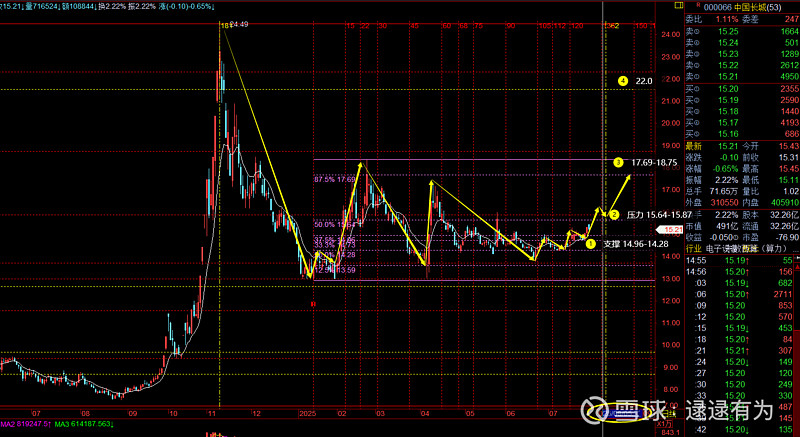The image size is (800, 437).
Task: Click the 量716524 volume readout in the top bar
Action: pos(41,7)
